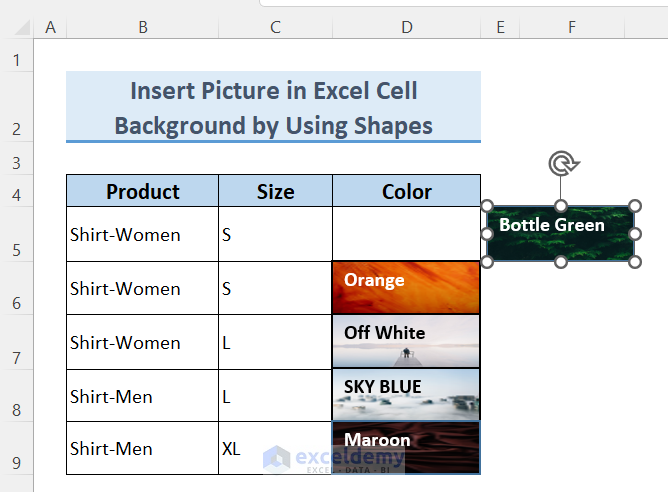Click the Size header cell

tap(275, 191)
